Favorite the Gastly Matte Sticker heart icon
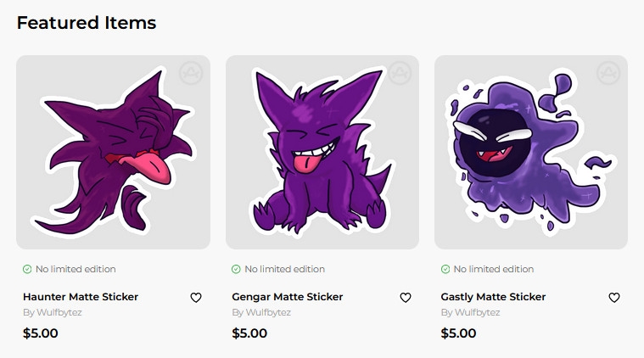644x358 pixels. click(x=614, y=298)
